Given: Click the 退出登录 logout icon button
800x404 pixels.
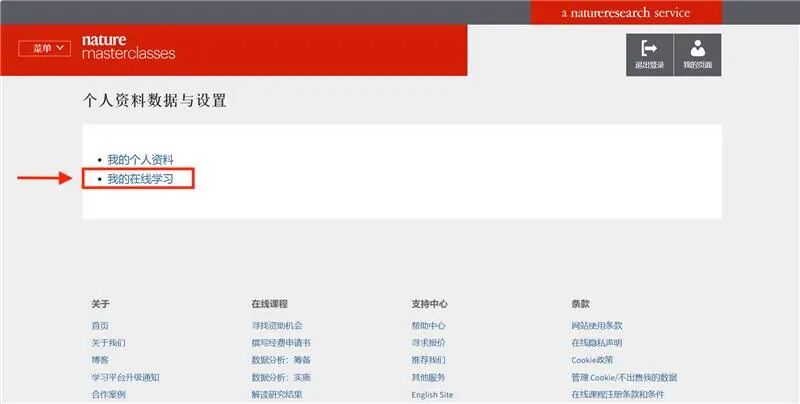Looking at the screenshot, I should click(x=649, y=55).
